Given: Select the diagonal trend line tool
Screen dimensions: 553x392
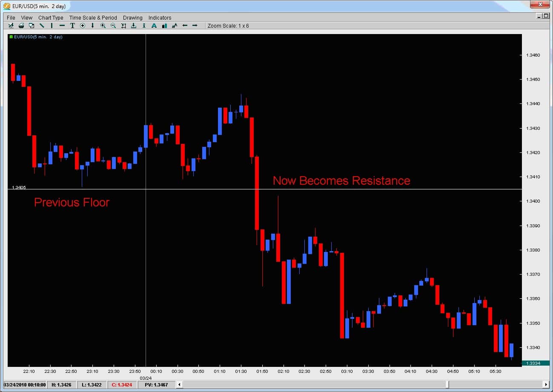Looking at the screenshot, I should (x=42, y=26).
